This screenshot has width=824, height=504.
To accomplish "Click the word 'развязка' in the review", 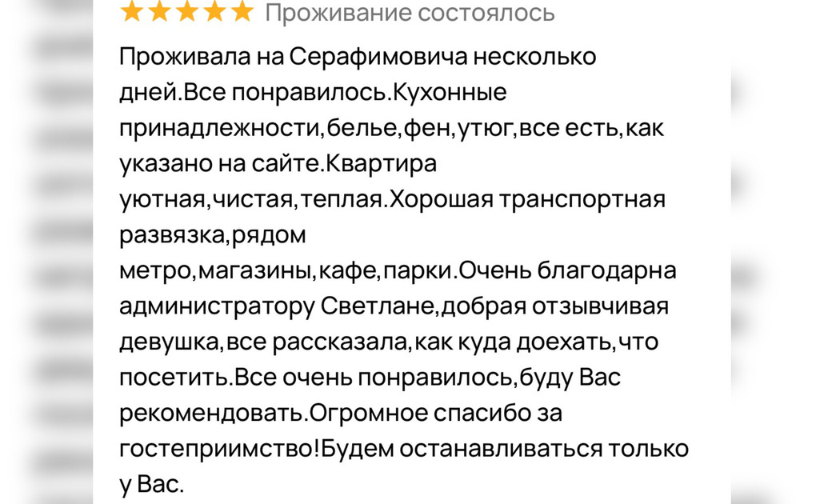I will point(172,236).
